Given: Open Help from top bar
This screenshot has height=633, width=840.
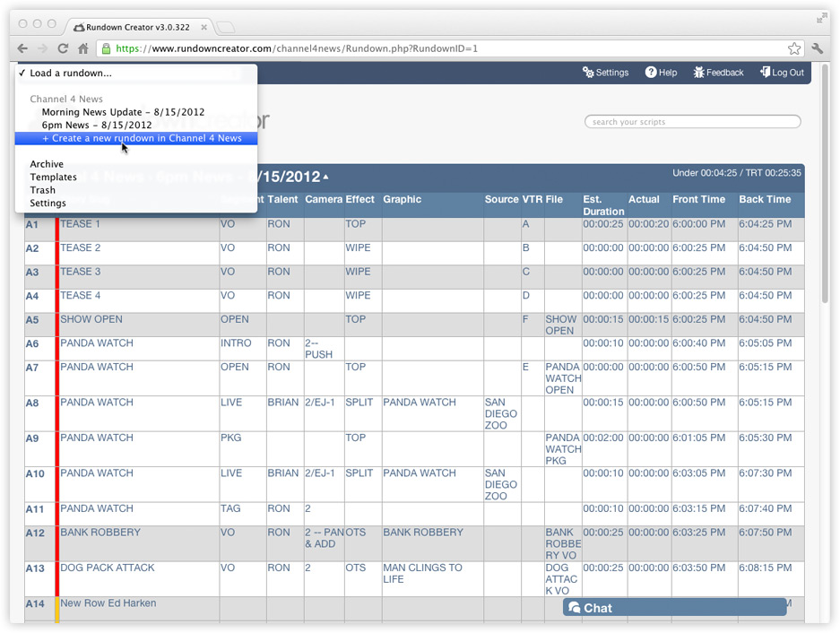Looking at the screenshot, I should coord(662,73).
